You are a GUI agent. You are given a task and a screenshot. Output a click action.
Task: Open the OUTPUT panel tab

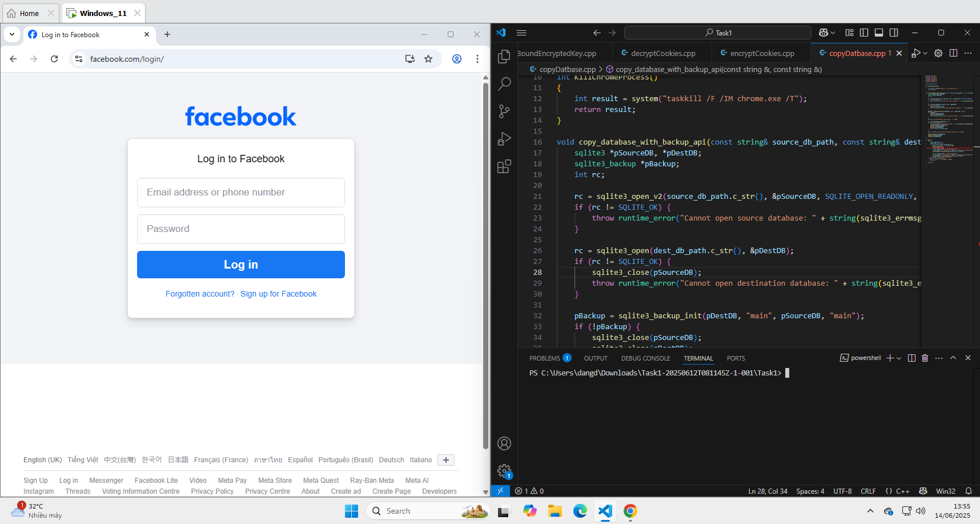tap(596, 358)
